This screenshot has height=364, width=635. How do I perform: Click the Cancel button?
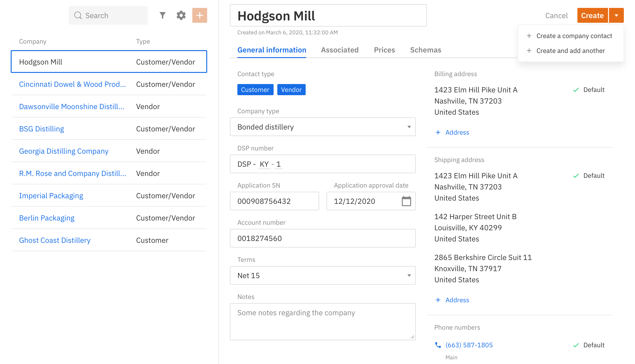556,16
